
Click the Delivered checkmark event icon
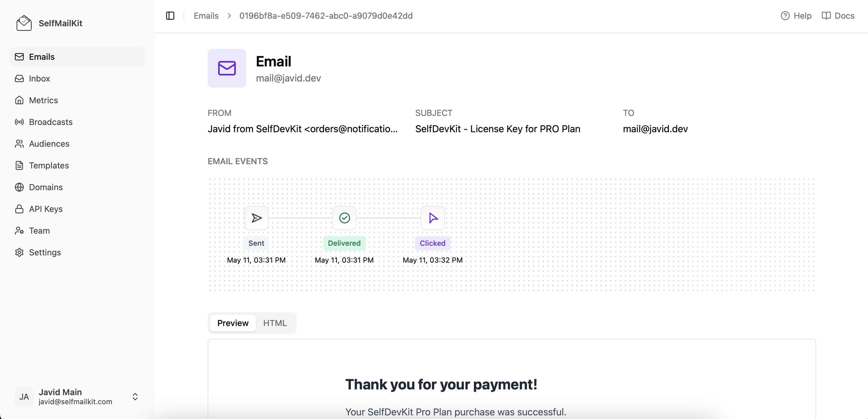pyautogui.click(x=344, y=218)
